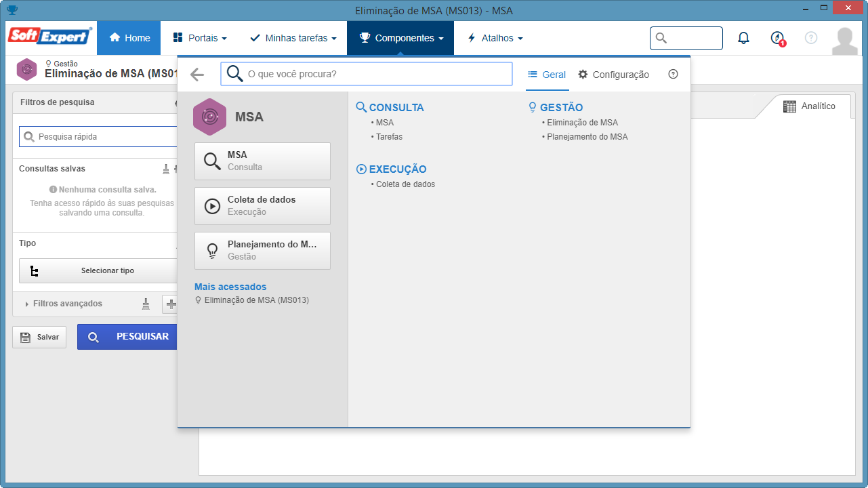The height and width of the screenshot is (488, 868).
Task: Clear advanced filters with broom icon
Action: point(146,304)
